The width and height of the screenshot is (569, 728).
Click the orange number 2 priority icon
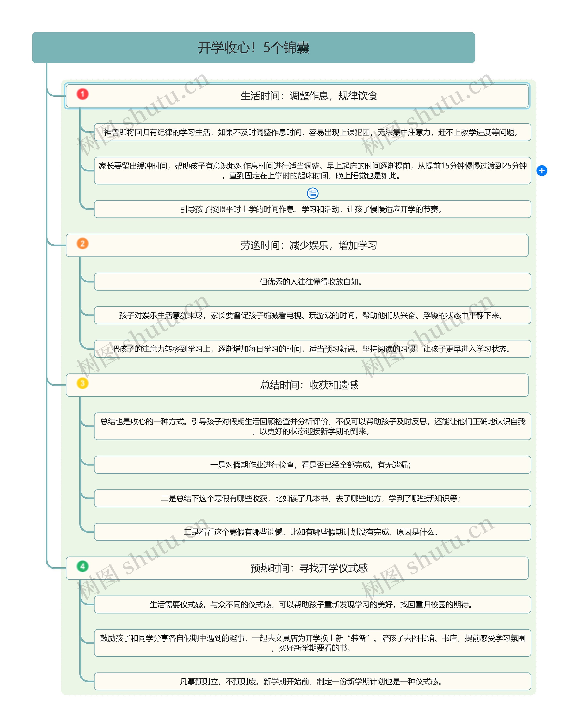[x=82, y=243]
